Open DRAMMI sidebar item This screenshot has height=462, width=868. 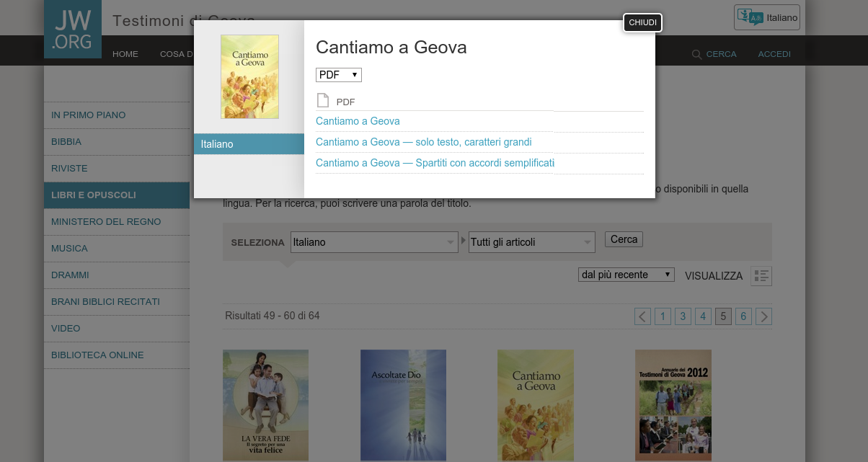coord(117,275)
